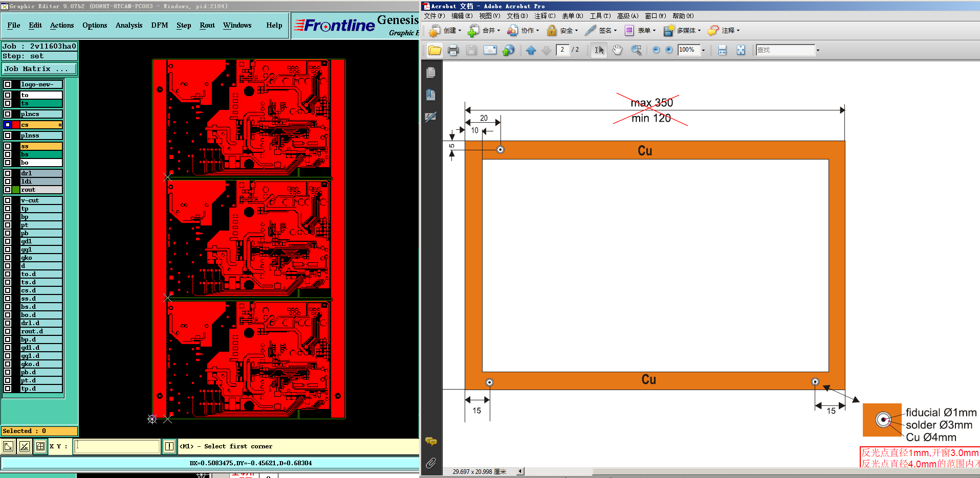Screen dimensions: 980x478
Task: Open the Pages navigation panel icon
Action: pos(431,73)
